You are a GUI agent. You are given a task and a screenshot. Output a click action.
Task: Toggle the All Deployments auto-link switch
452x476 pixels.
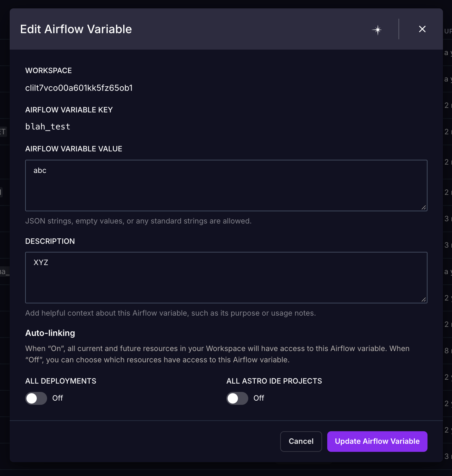coord(36,398)
